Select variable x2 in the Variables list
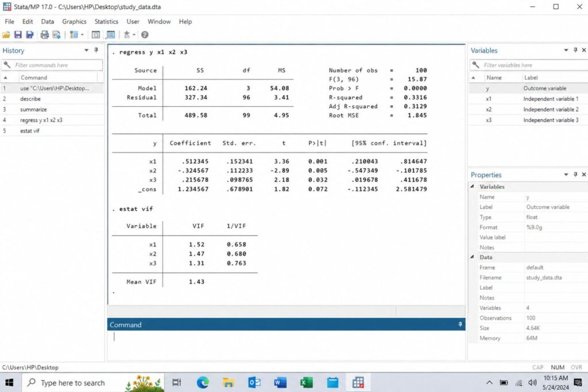This screenshot has height=392, width=588. (x=528, y=110)
